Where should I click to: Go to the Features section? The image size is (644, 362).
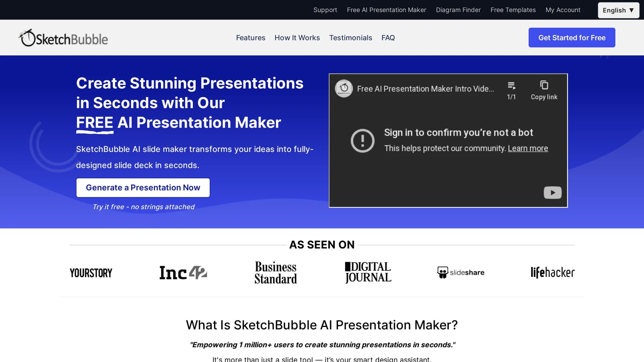[x=251, y=38]
